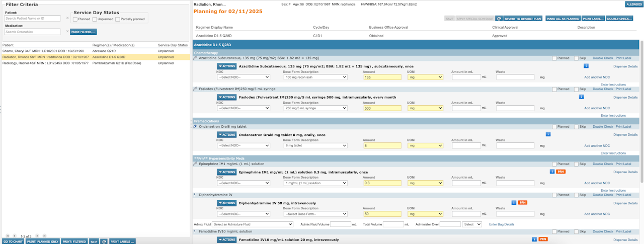Click Add another NDC for Ondansetron
Viewport: 644px width, 244px height.
(x=597, y=145)
